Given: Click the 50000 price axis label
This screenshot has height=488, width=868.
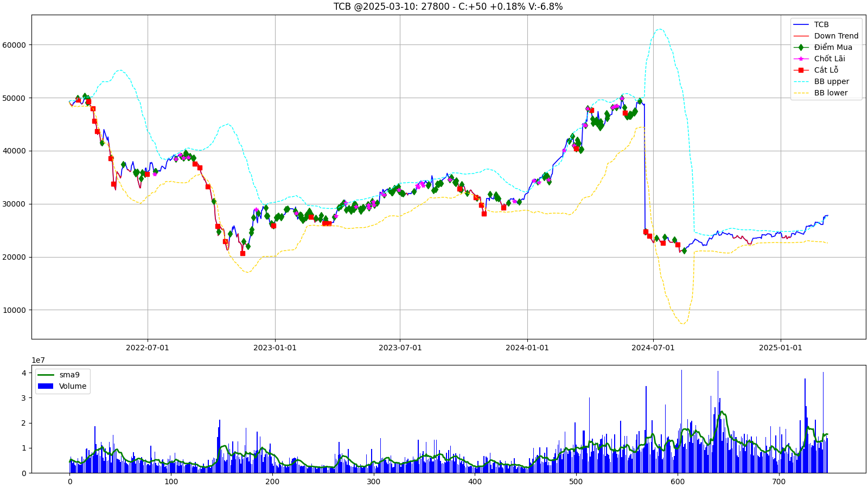Looking at the screenshot, I should [14, 98].
